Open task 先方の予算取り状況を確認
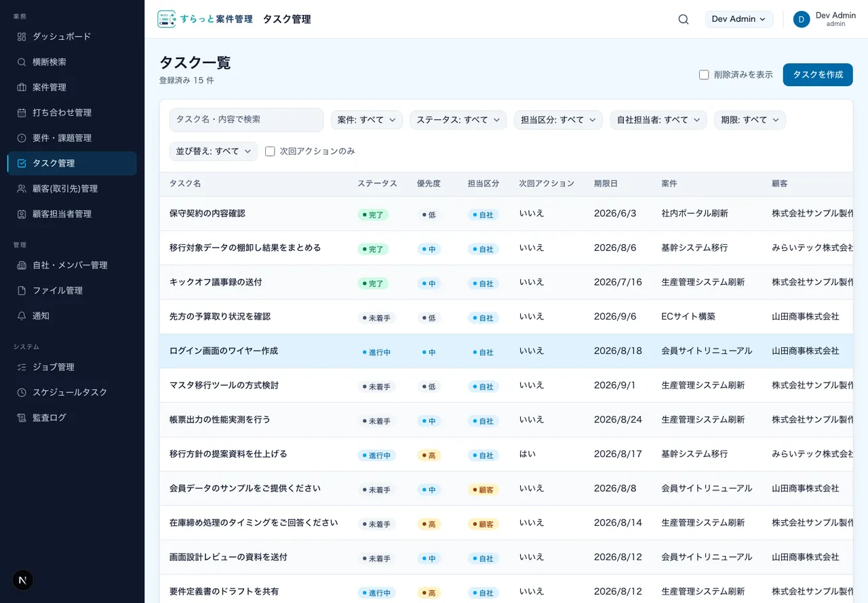 pyautogui.click(x=220, y=317)
